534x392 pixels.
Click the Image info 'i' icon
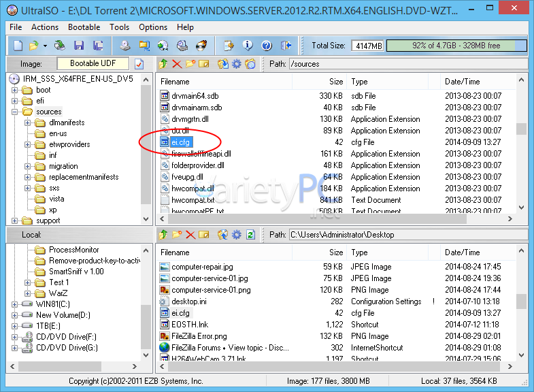point(248,46)
